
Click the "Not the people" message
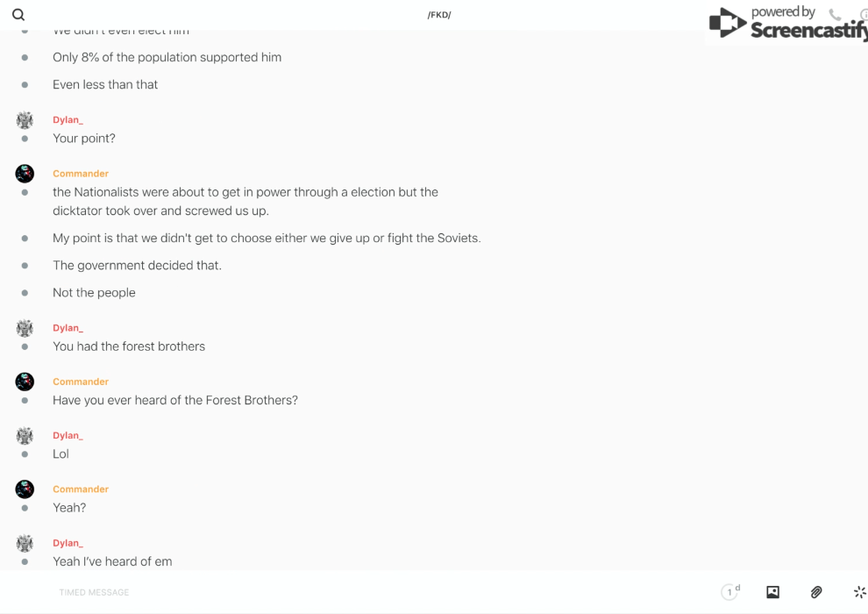point(94,292)
